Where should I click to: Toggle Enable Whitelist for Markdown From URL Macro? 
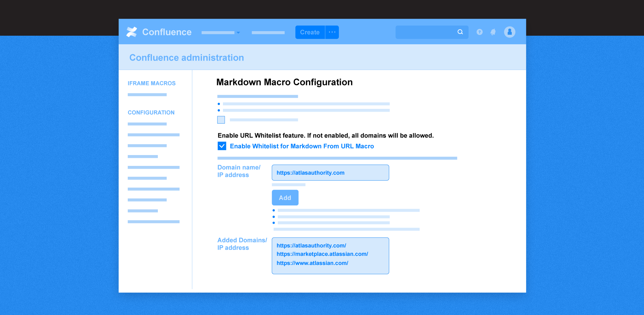[222, 146]
